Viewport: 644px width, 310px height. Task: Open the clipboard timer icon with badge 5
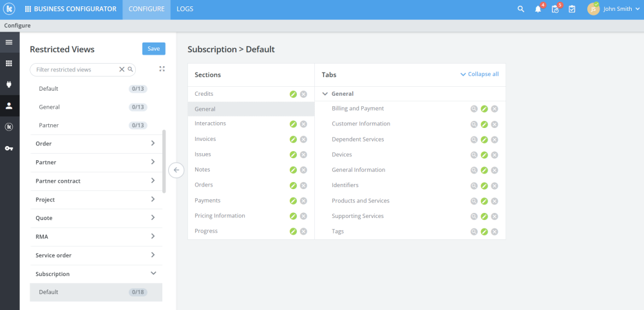[555, 9]
